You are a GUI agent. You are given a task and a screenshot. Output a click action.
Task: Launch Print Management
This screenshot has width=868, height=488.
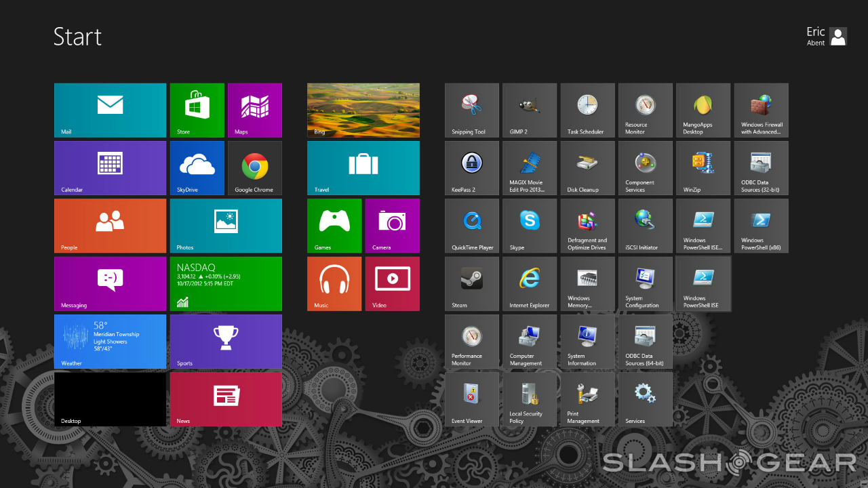pos(588,399)
